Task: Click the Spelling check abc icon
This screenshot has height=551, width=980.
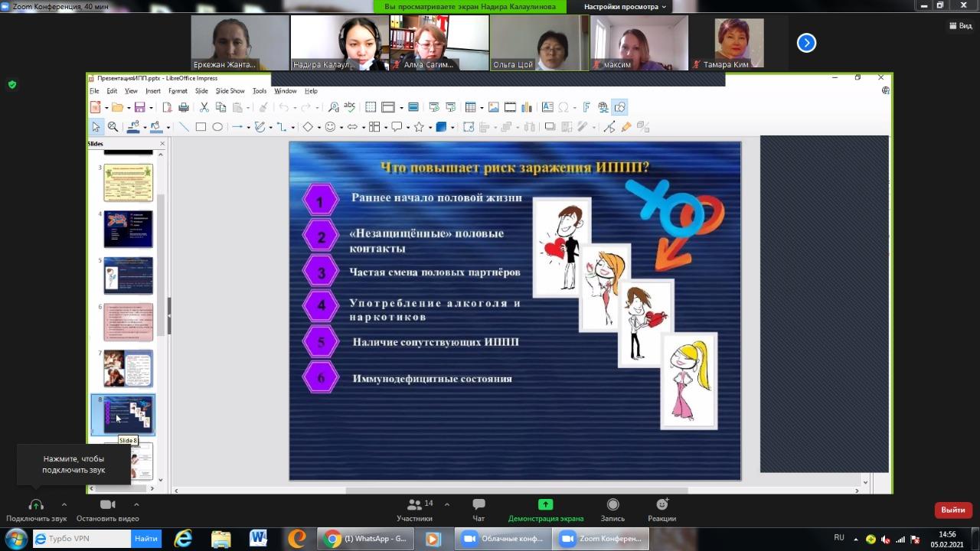Action: 350,108
